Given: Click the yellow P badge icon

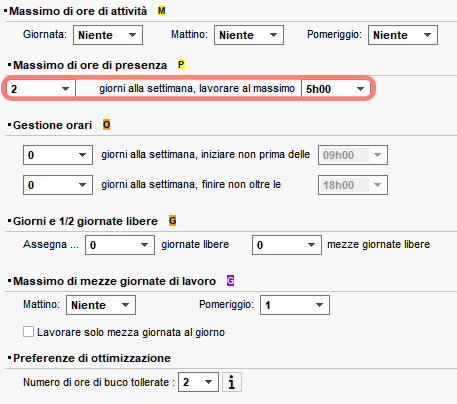Looking at the screenshot, I should (x=181, y=65).
